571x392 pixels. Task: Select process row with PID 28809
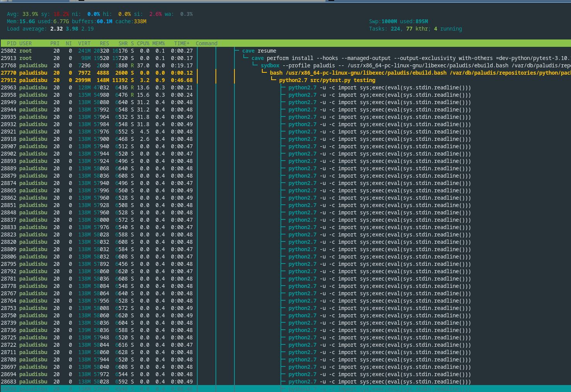coord(285,249)
